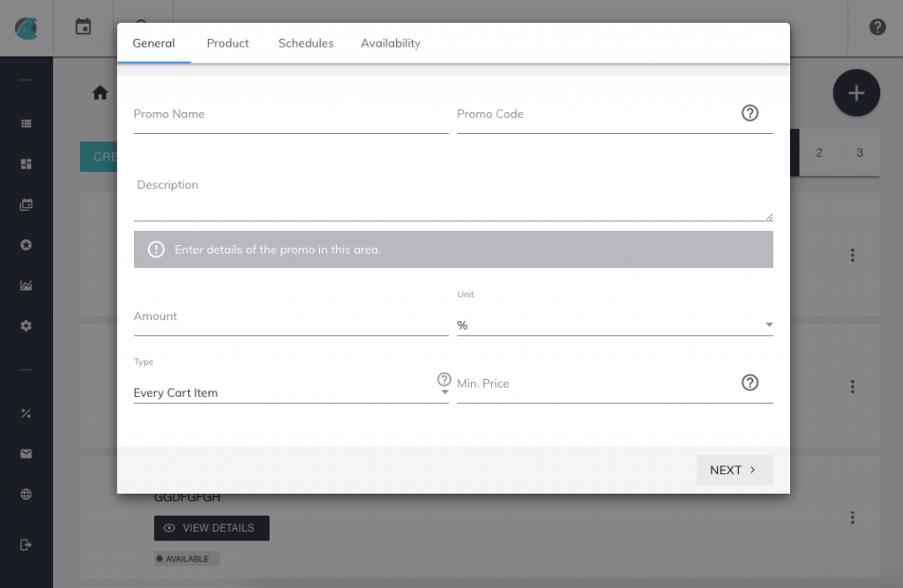Go to page 2 of the list
903x588 pixels.
[x=819, y=153]
